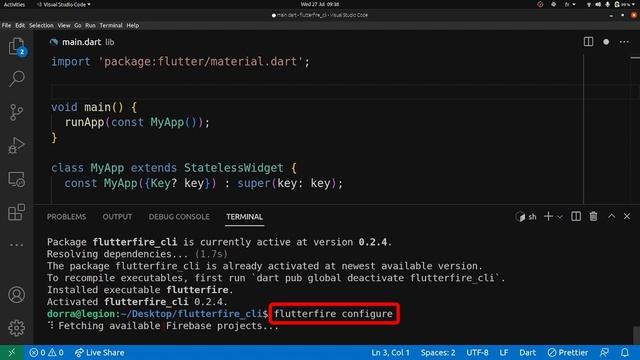Open Extensions view

pos(16,212)
